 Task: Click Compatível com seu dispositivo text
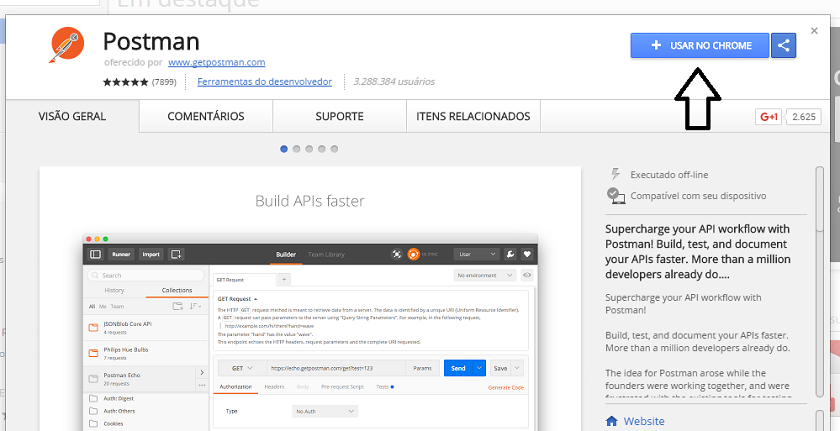point(698,196)
